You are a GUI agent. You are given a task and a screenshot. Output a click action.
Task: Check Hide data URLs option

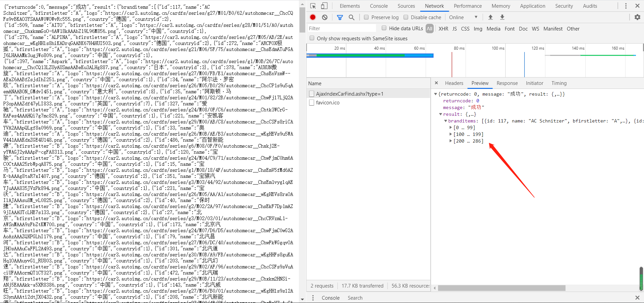tap(384, 28)
